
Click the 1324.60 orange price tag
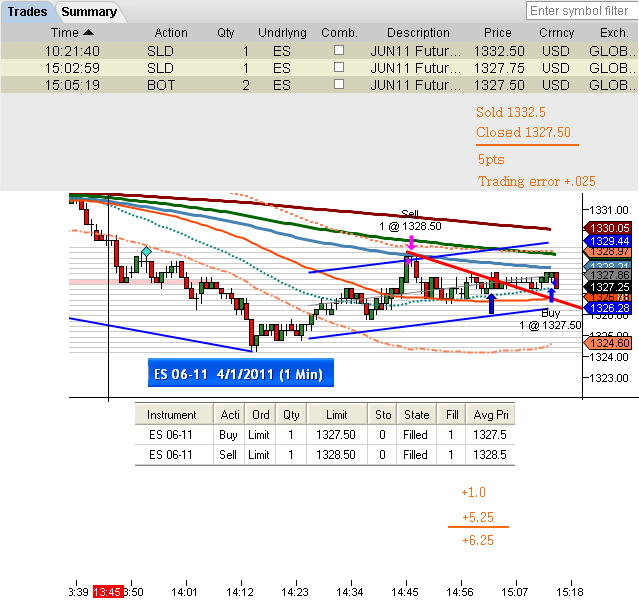(608, 343)
